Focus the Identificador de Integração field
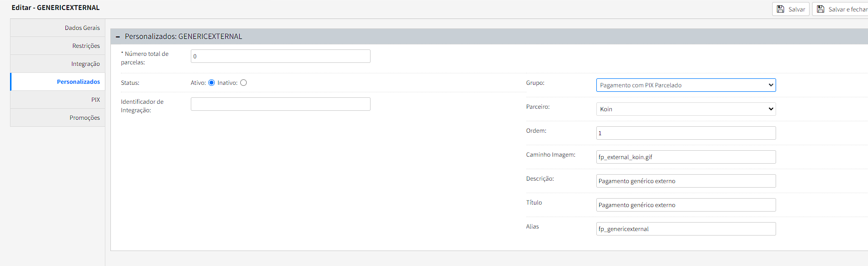This screenshot has width=868, height=266. tap(280, 104)
